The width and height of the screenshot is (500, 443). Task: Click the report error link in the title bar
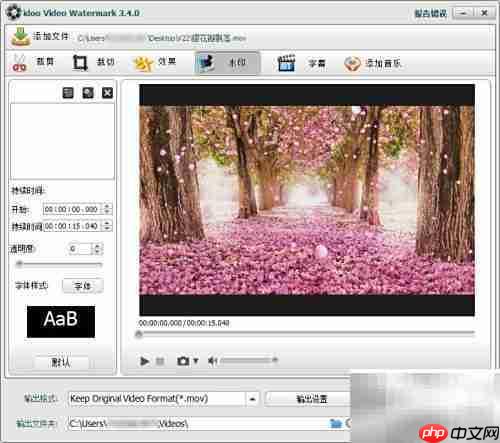tap(430, 14)
